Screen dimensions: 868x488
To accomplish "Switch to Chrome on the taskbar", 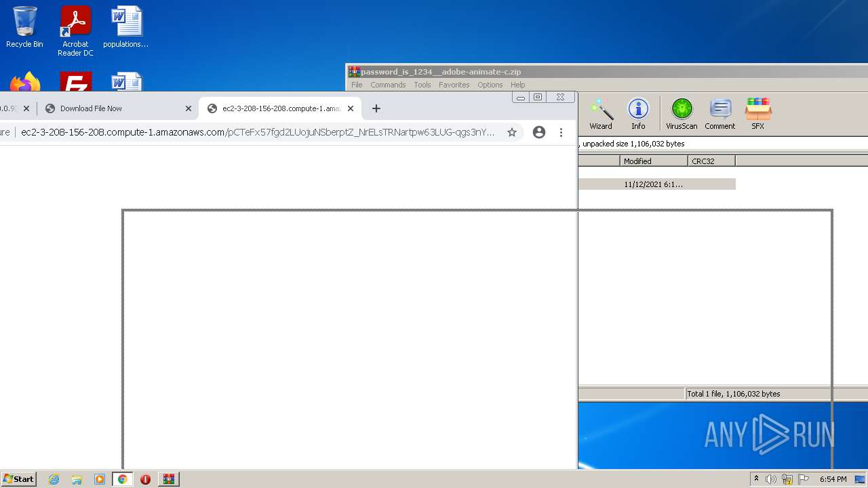I will tap(123, 479).
